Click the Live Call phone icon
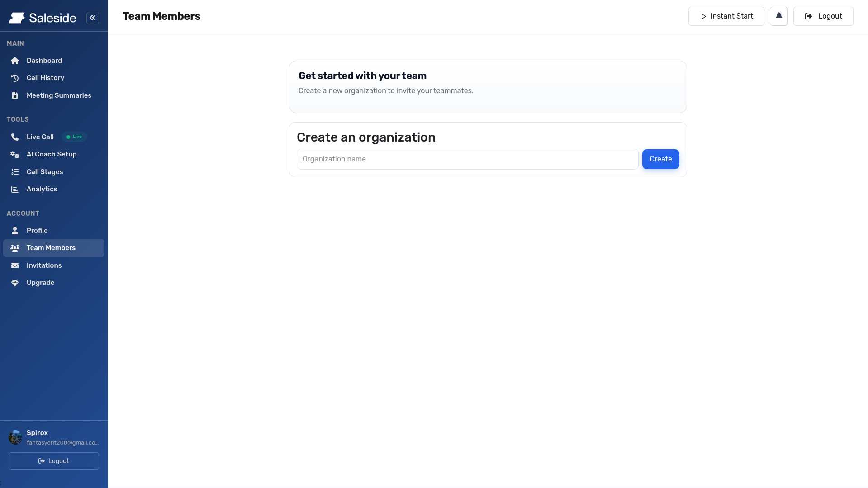 (15, 137)
